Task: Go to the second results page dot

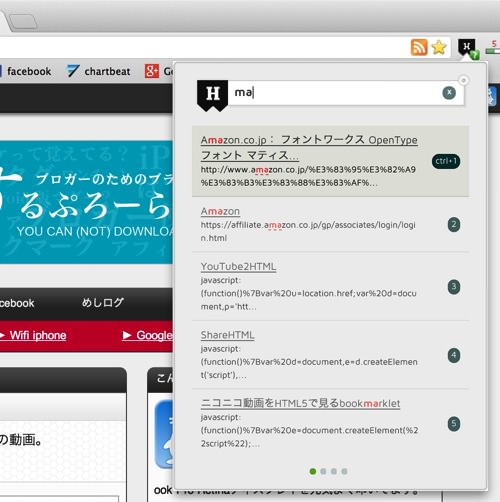Action: (323, 471)
